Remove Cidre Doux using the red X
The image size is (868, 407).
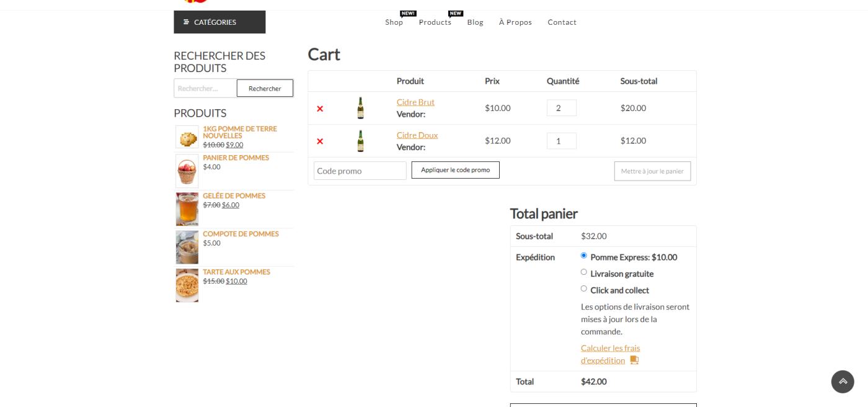pyautogui.click(x=320, y=141)
